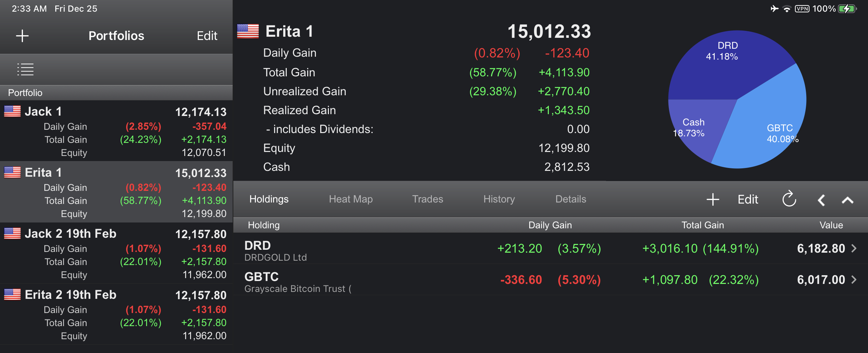Click the back chevron arrow icon

(x=821, y=200)
